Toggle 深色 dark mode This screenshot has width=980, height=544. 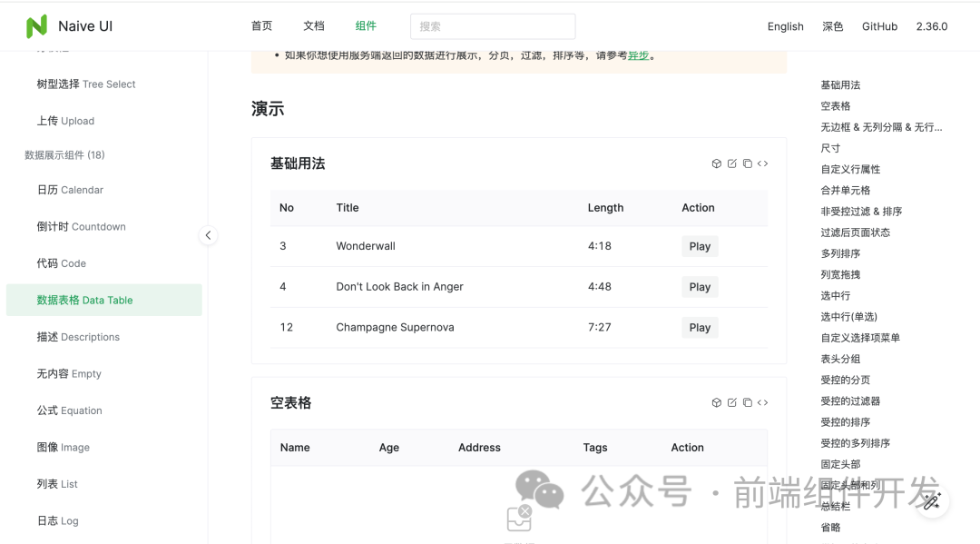[832, 26]
